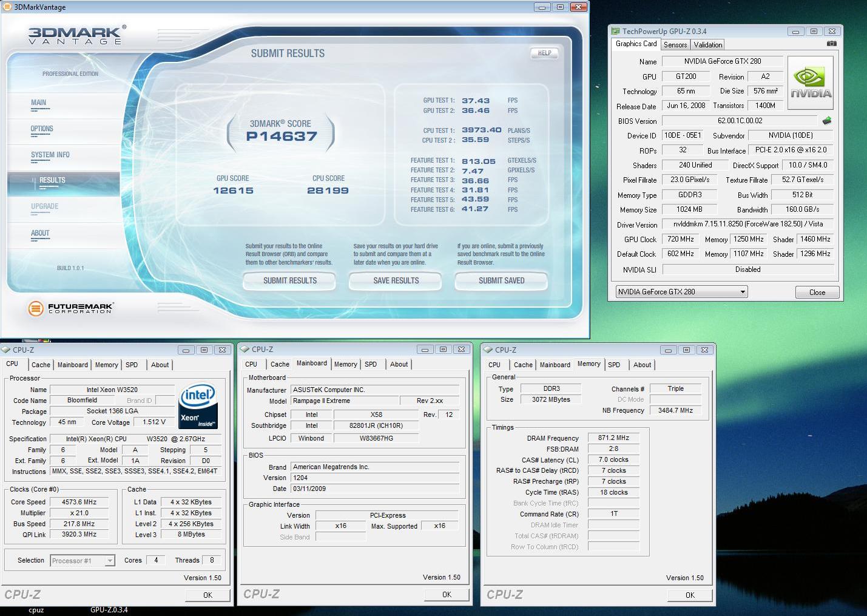Click the Futuremark Corporation logo
Viewport: 867px width, 616px height.
click(70, 308)
